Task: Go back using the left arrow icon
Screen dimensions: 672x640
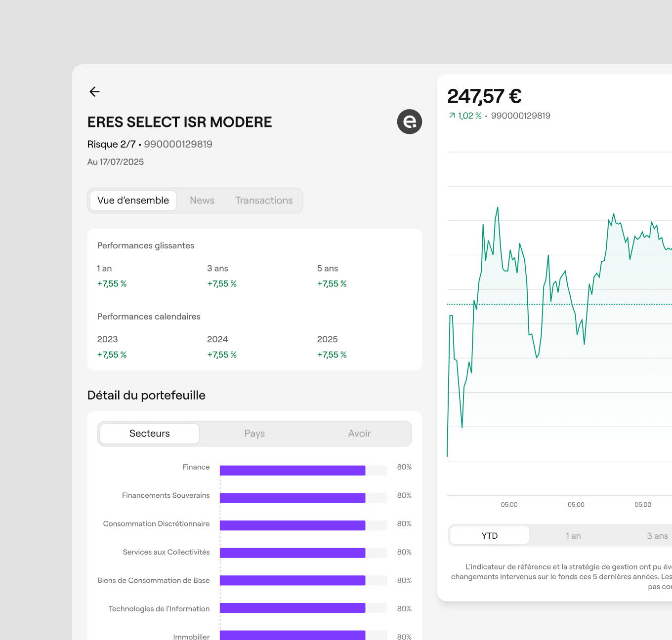Action: [94, 91]
